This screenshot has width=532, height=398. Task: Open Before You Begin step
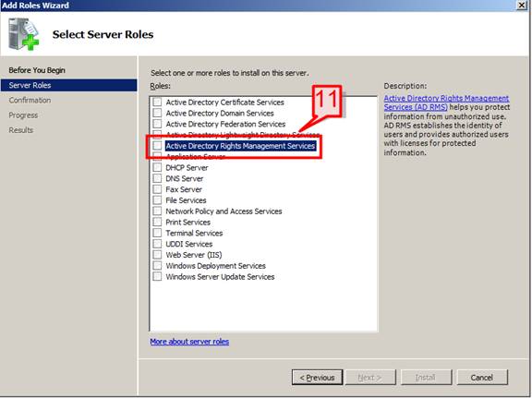click(37, 70)
